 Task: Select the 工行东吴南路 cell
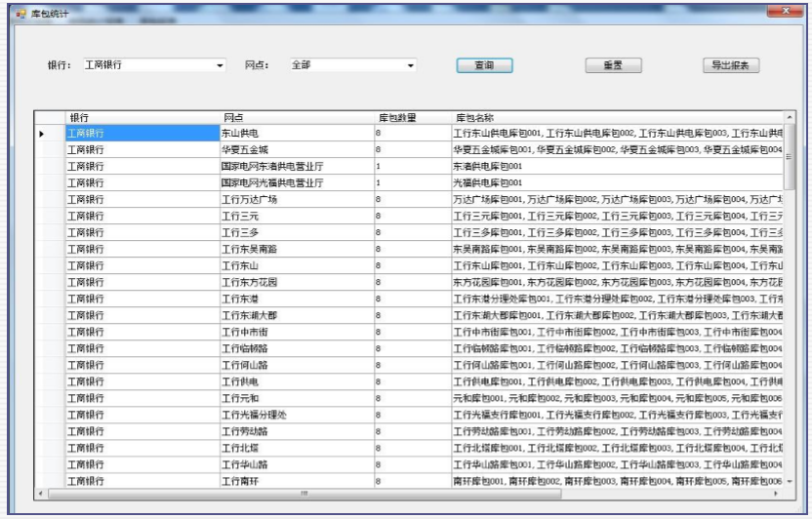(298, 249)
